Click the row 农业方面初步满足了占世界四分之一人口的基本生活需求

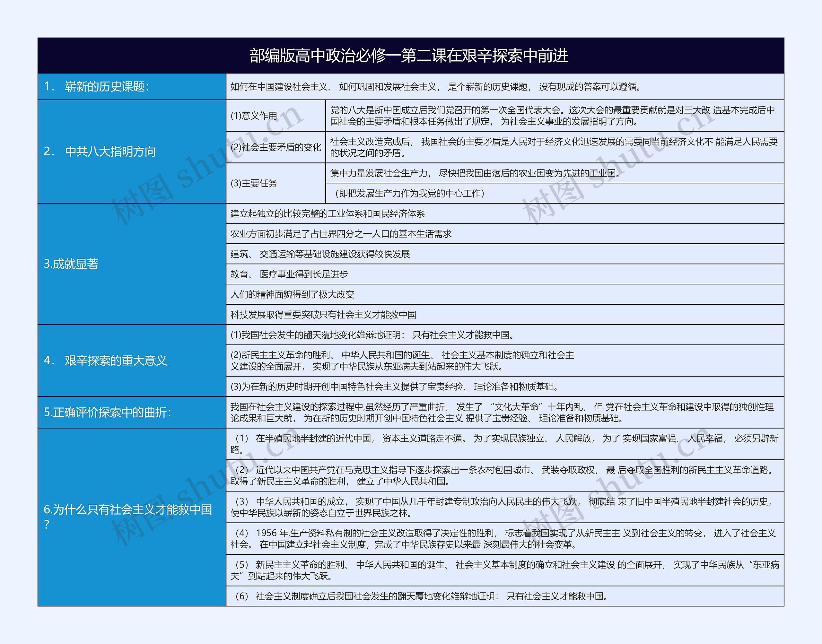[x=505, y=234]
